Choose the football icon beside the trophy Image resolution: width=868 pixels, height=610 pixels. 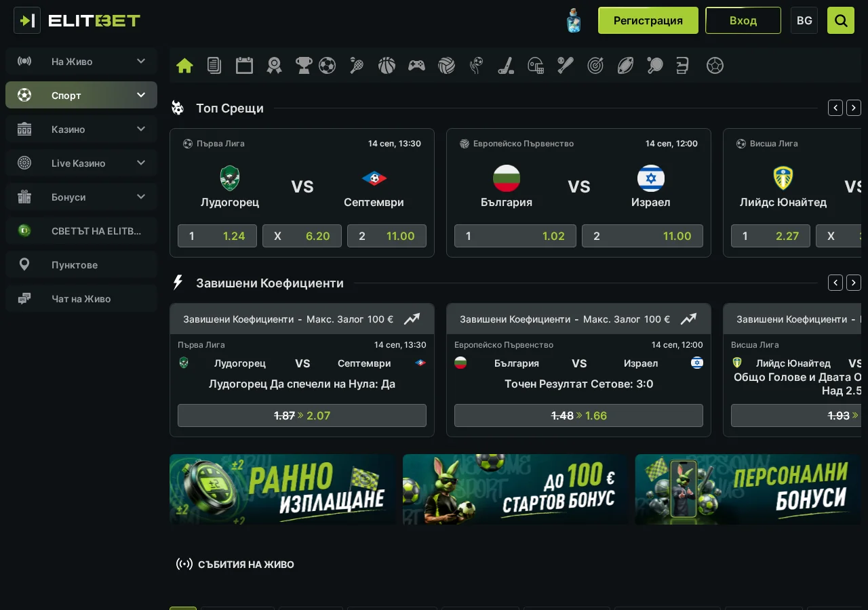point(328,66)
